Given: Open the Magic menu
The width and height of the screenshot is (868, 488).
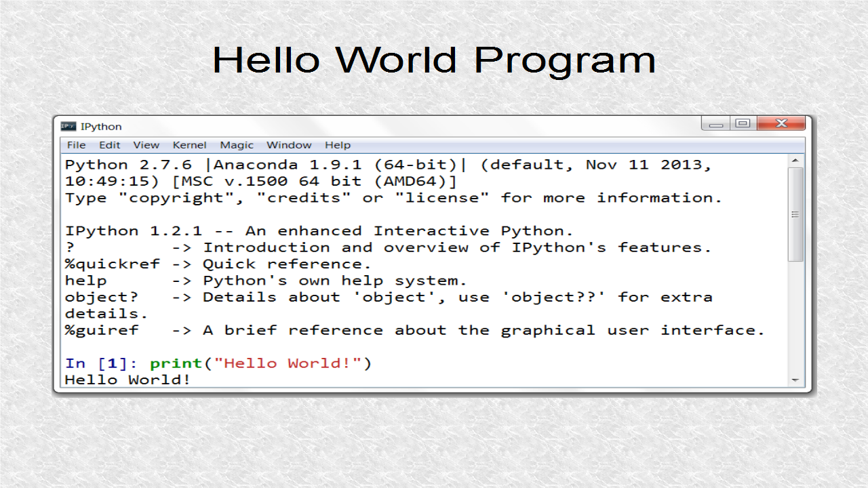Looking at the screenshot, I should (x=236, y=144).
